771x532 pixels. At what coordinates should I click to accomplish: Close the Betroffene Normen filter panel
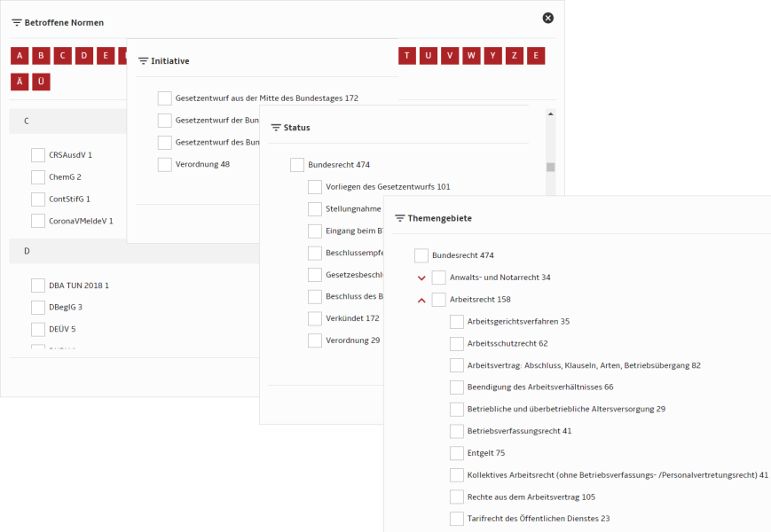pyautogui.click(x=547, y=18)
